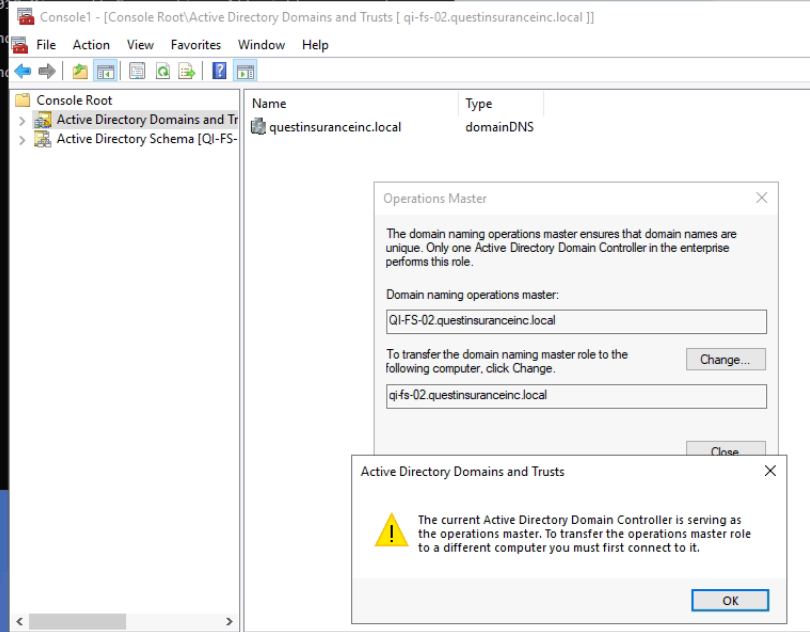Open the Action menu
Image resolution: width=810 pixels, height=632 pixels.
click(x=91, y=45)
